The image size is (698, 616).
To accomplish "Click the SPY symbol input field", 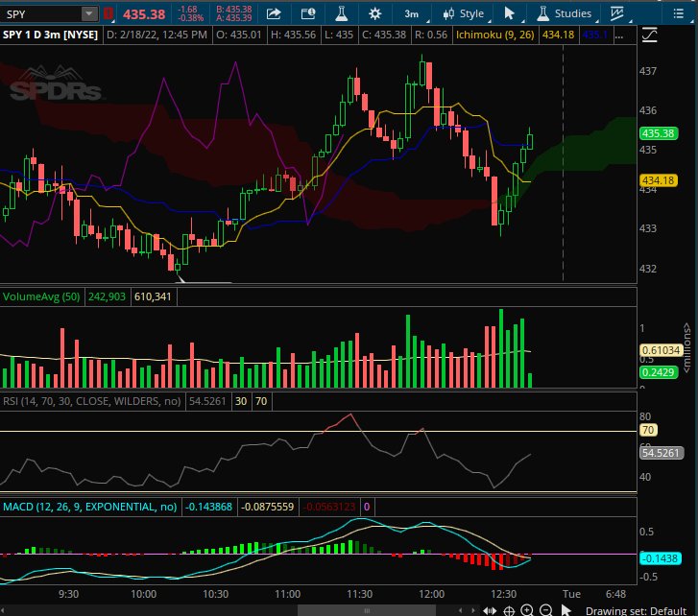I will [x=41, y=13].
